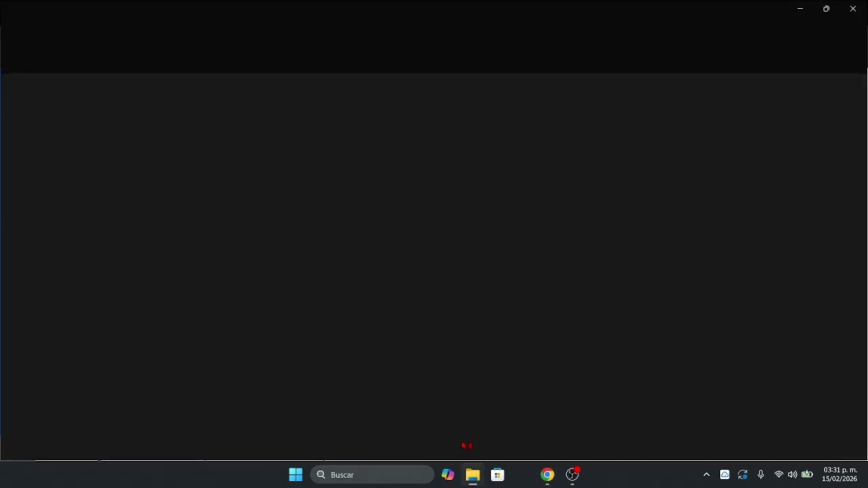Open the cloud app tray icon
Image resolution: width=868 pixels, height=488 pixels.
[725, 474]
